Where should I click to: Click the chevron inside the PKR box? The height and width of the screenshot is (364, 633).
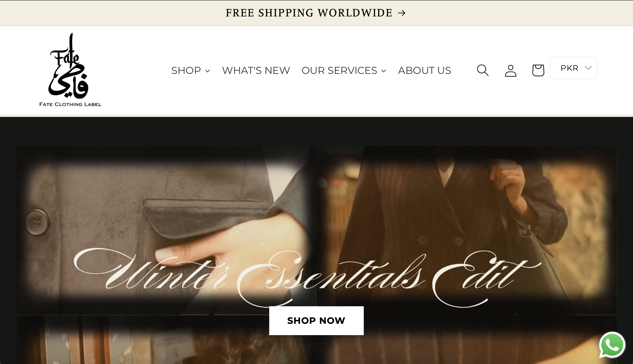588,68
